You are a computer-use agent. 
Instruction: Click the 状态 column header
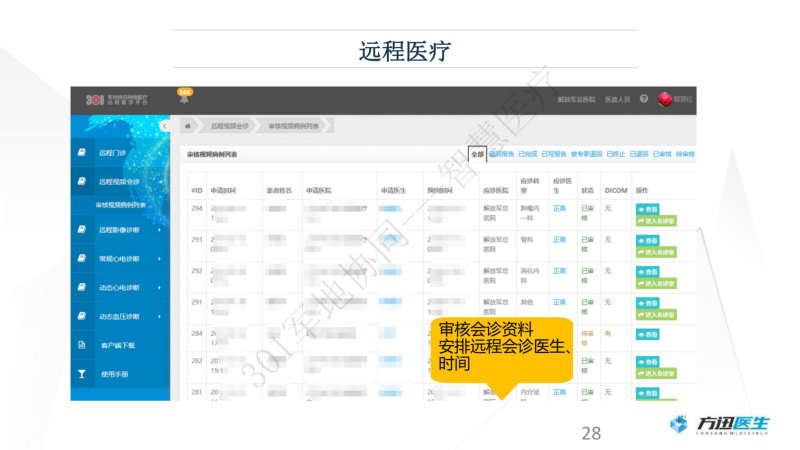coord(587,190)
